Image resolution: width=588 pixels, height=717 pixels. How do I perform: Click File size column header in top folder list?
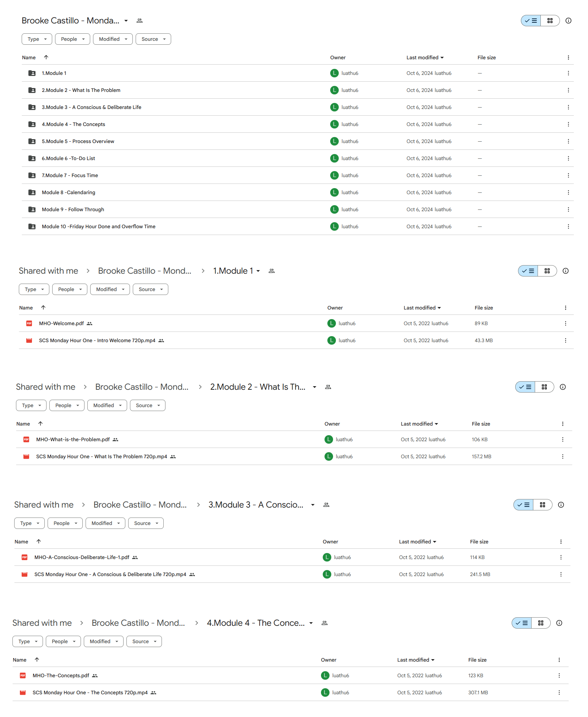coord(486,58)
